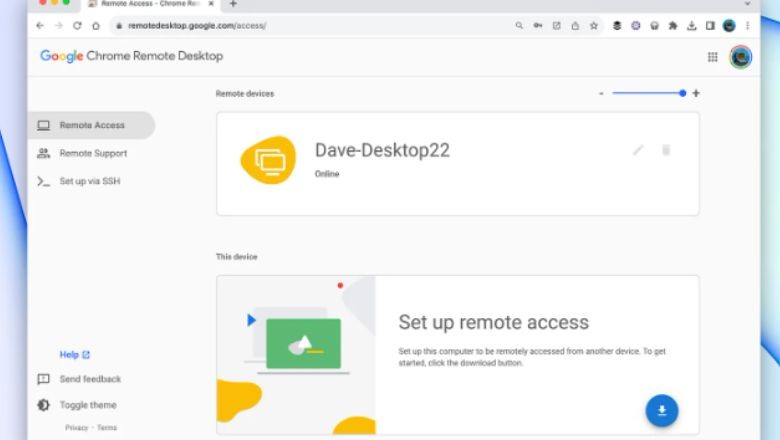Increase device card size with plus

[696, 93]
